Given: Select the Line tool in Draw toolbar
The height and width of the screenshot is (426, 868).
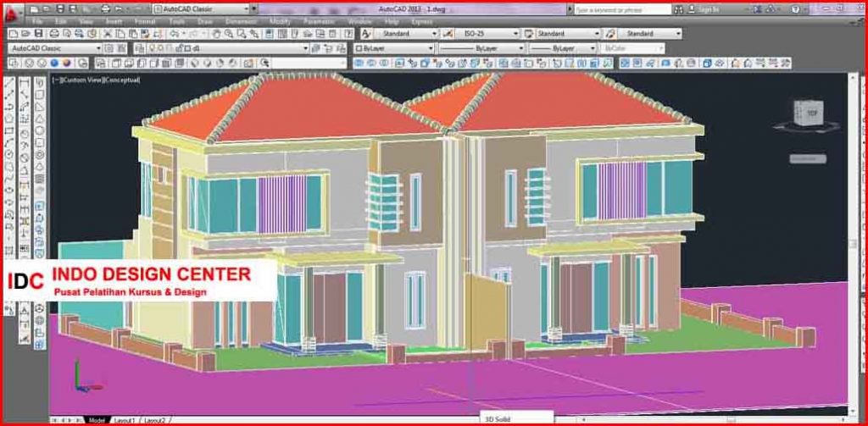Looking at the screenshot, I should click(9, 84).
